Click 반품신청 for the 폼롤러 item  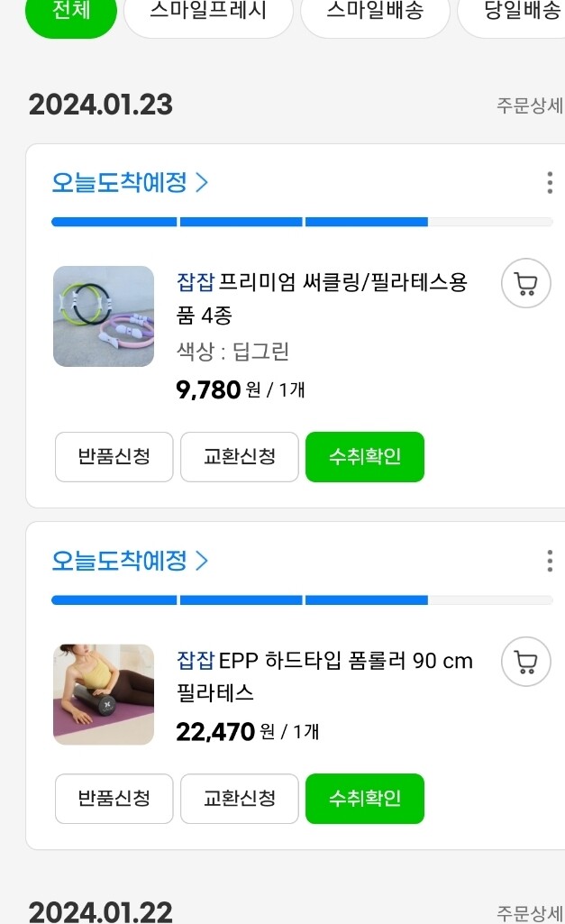tap(114, 799)
